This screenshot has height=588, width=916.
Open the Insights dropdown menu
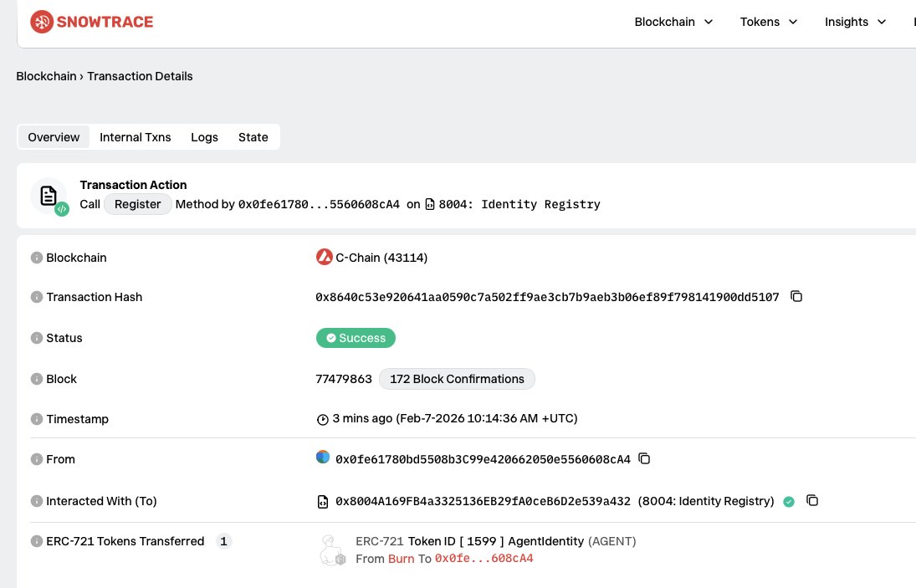pos(854,22)
